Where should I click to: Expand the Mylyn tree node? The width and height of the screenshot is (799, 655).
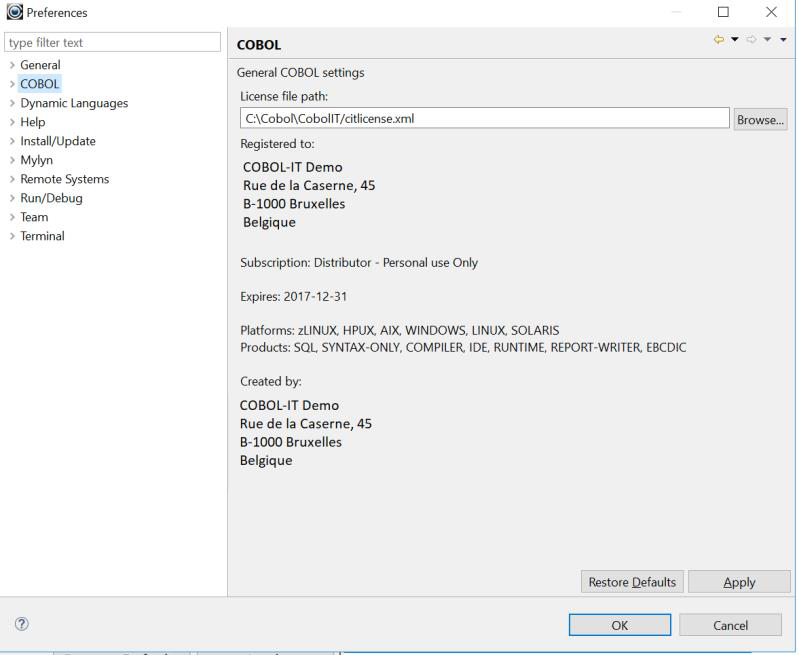click(12, 160)
